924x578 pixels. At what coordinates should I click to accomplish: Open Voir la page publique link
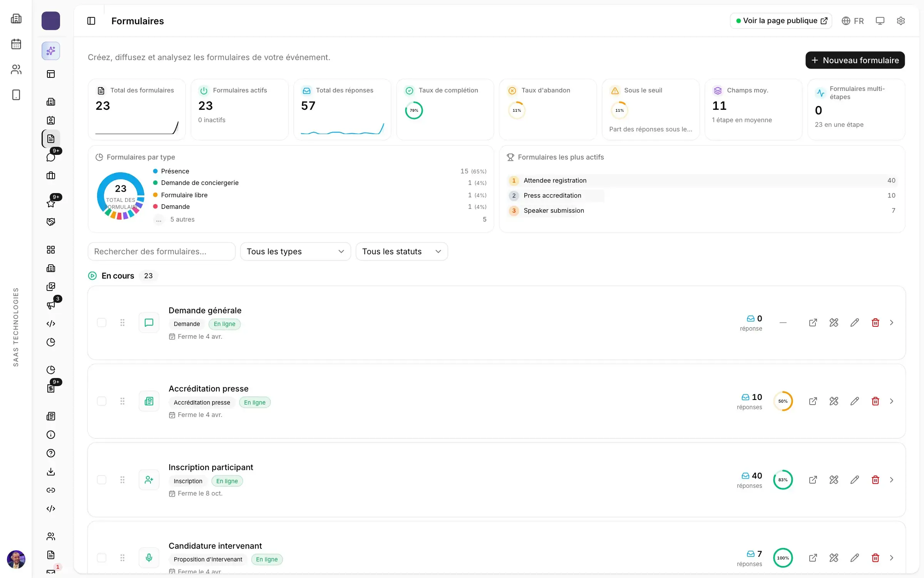click(781, 21)
